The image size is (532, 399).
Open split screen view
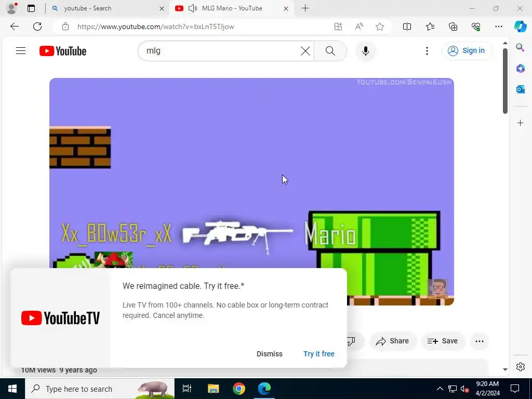click(407, 26)
